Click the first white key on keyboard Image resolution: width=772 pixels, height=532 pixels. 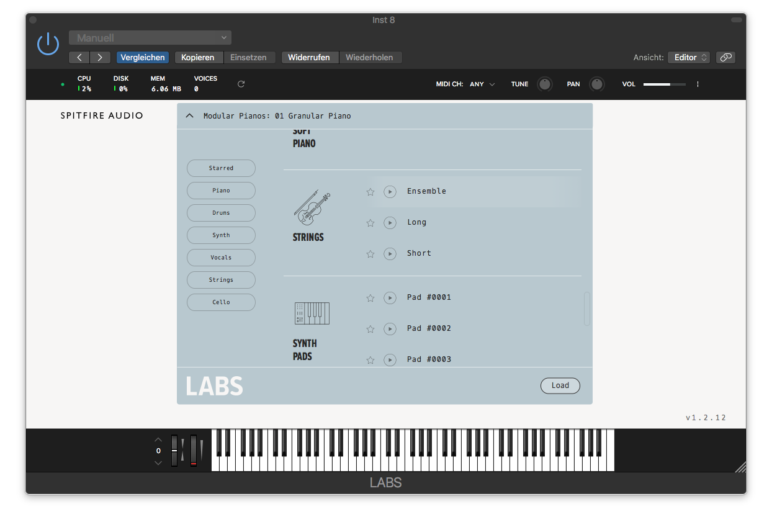215,464
